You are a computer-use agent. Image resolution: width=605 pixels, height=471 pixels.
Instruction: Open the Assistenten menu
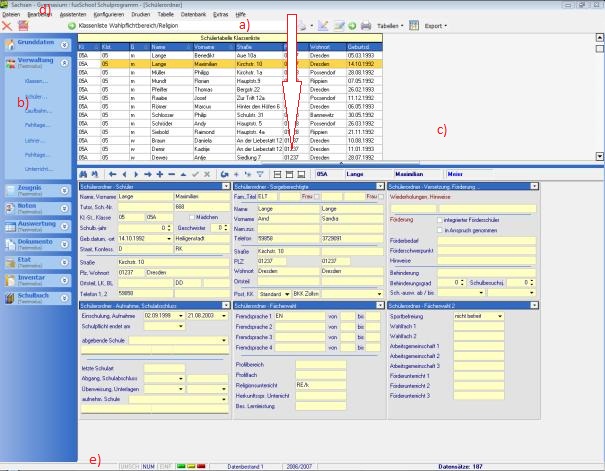coord(73,14)
